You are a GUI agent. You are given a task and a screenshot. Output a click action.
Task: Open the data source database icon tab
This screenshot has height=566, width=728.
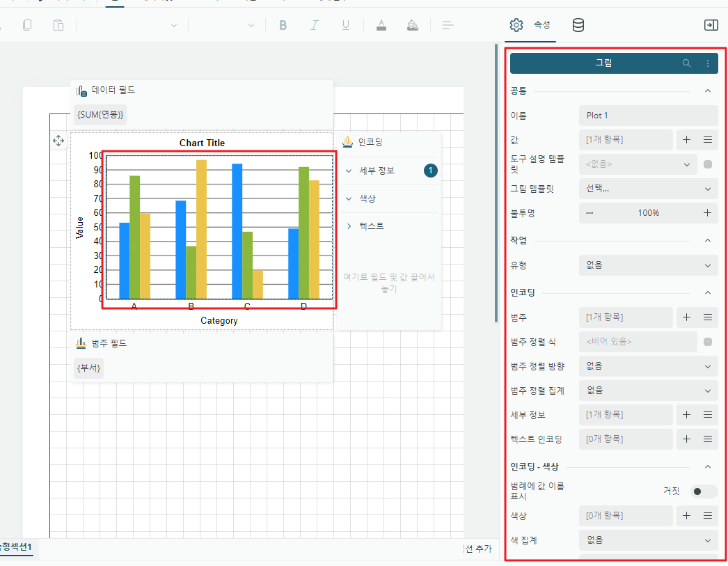click(x=578, y=25)
